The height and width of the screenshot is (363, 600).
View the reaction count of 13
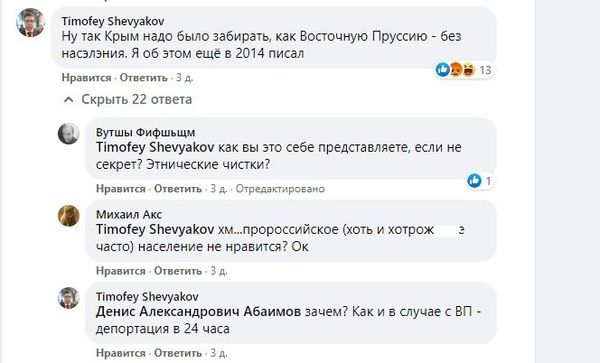(485, 70)
